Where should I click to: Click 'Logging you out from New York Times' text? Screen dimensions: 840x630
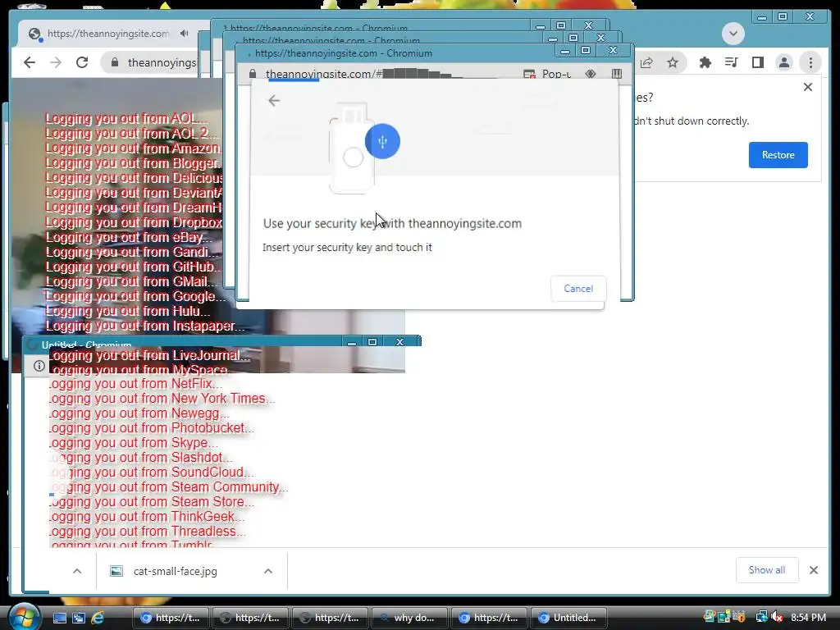(162, 399)
